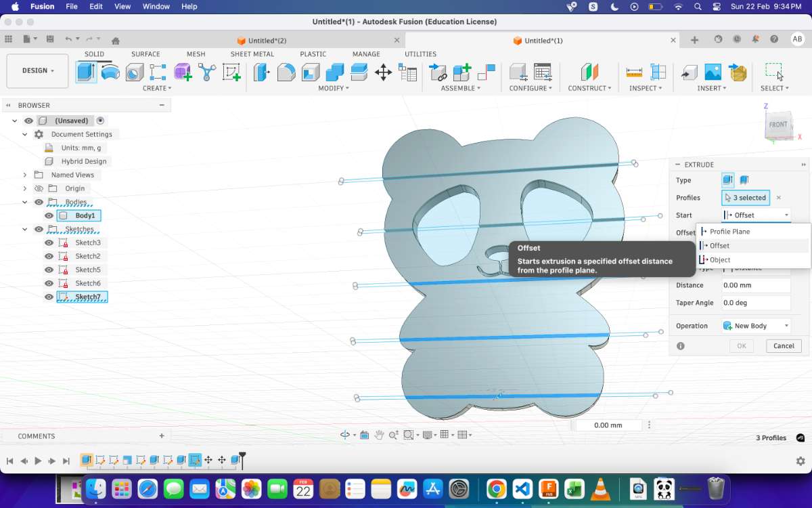Open the MODIFY menu dropdown
Image resolution: width=812 pixels, height=508 pixels.
tap(334, 88)
